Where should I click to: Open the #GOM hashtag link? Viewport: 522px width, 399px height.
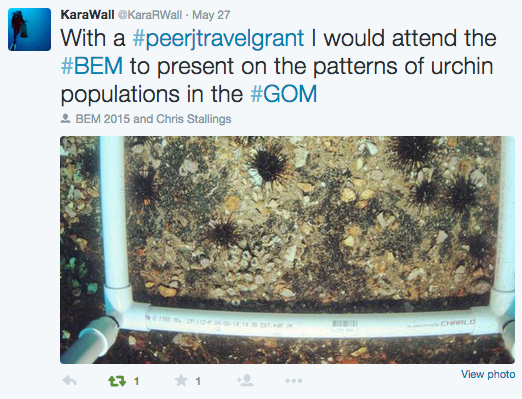pyautogui.click(x=284, y=94)
